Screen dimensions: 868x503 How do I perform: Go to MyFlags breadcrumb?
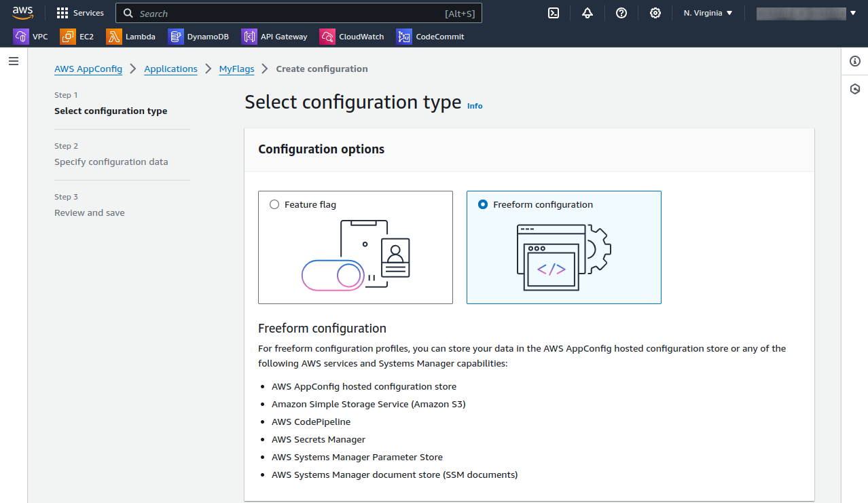pos(236,69)
